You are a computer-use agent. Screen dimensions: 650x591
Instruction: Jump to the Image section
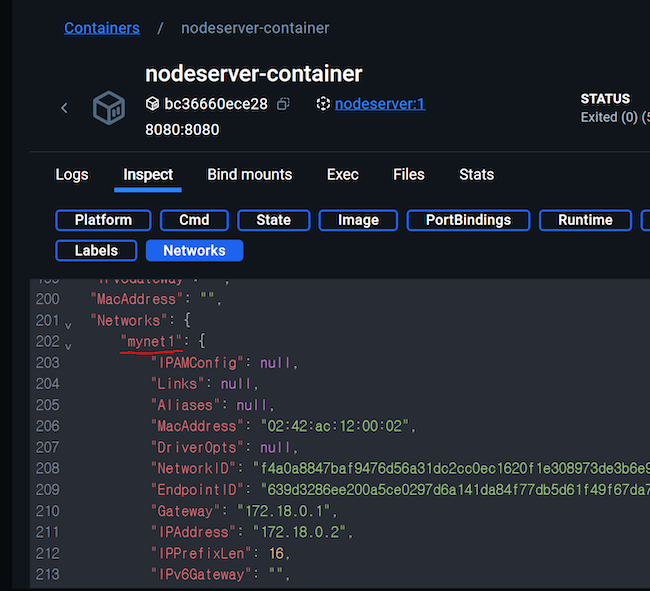[358, 220]
